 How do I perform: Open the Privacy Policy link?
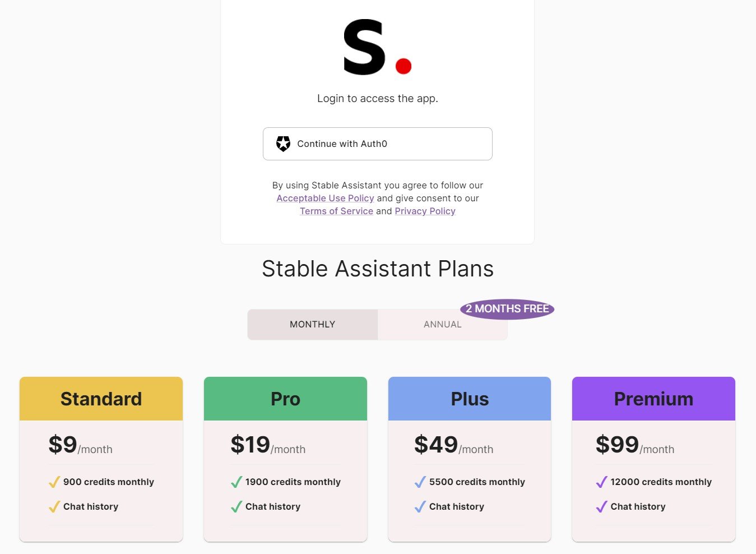pyautogui.click(x=425, y=211)
